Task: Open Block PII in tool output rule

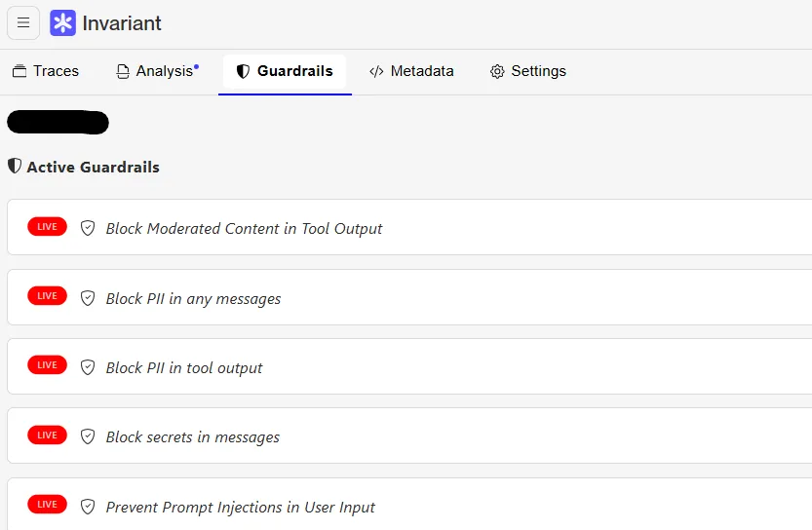Action: [x=184, y=367]
